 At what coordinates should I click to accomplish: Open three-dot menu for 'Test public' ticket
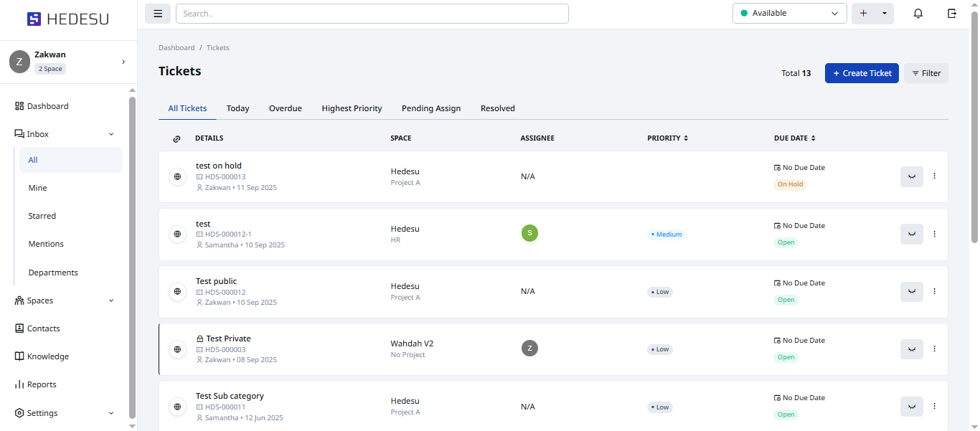coord(934,291)
